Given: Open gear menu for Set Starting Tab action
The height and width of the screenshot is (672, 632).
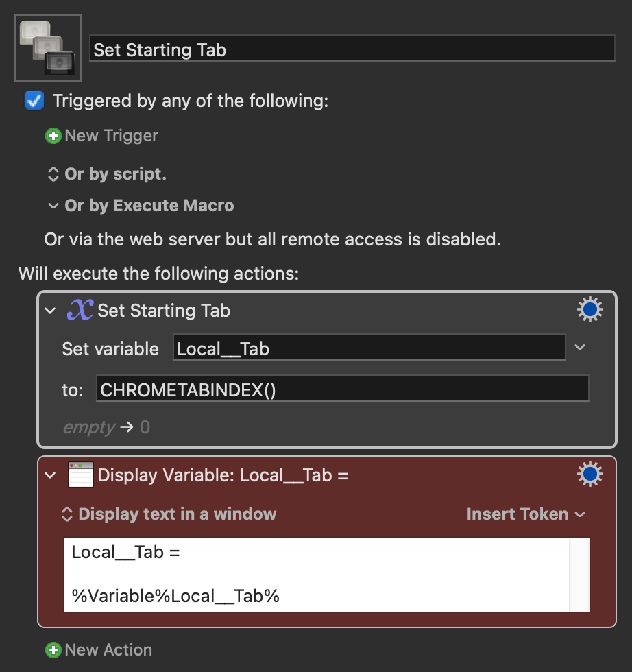Looking at the screenshot, I should pos(590,309).
